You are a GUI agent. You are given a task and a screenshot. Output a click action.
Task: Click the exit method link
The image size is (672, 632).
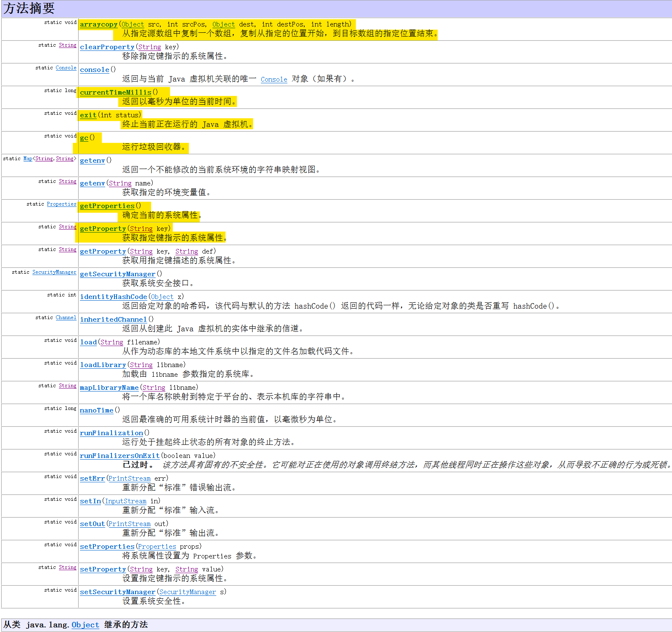tap(88, 115)
